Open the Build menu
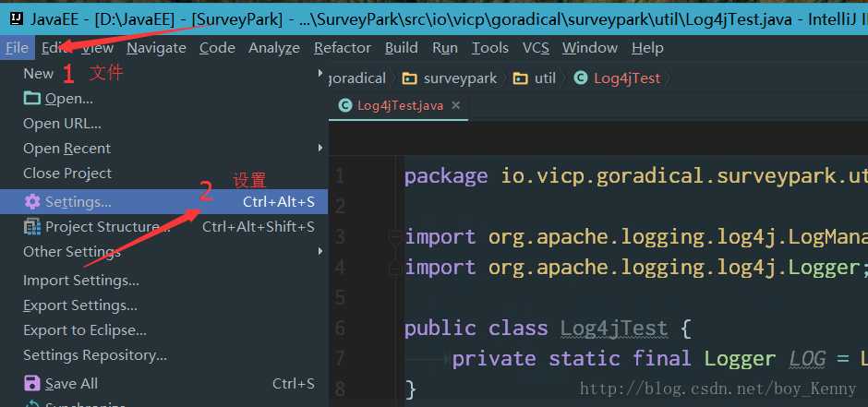The height and width of the screenshot is (407, 868). (402, 48)
